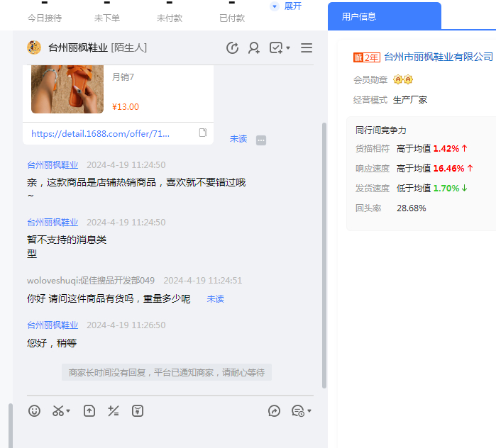
Task: Click the scissors screenshot tool
Action: pos(58,410)
